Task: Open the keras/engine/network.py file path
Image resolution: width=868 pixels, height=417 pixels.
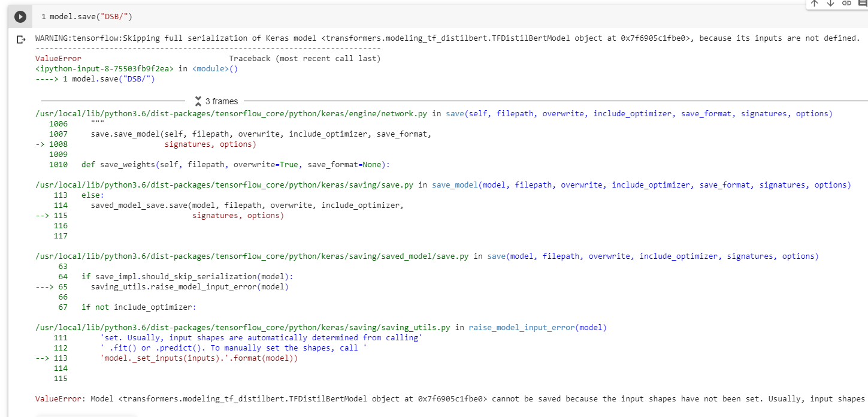Action: [x=231, y=113]
